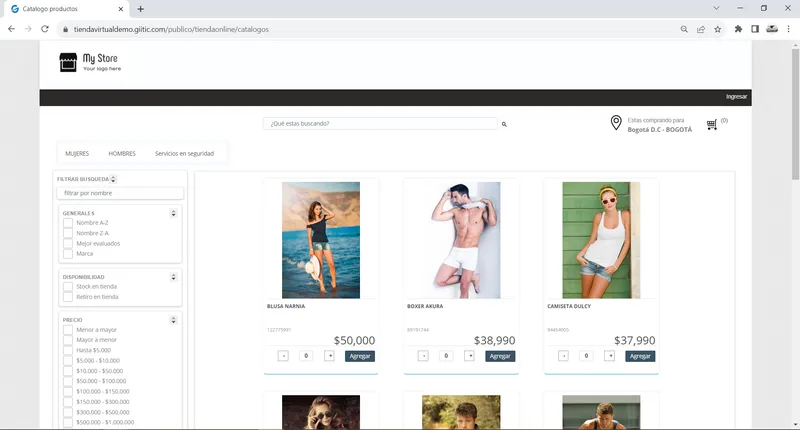Collapse the Precio section arrow
Screen dimensions: 800x430
pos(173,320)
